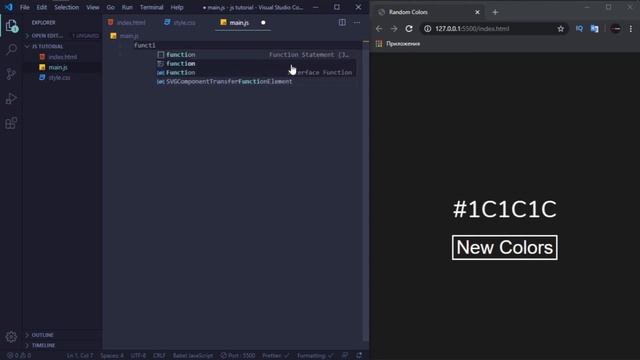Image resolution: width=640 pixels, height=360 pixels.
Task: Open the Edit menu
Action: coord(41,7)
